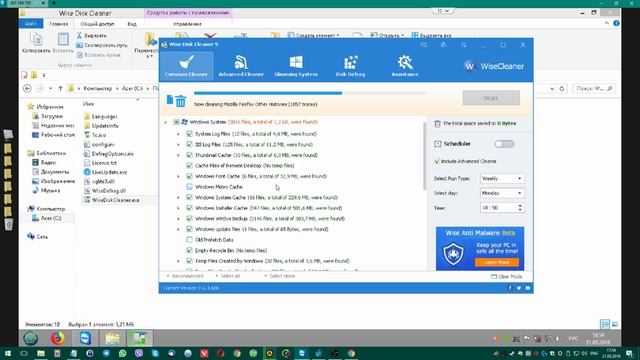Open the Common Cleaner tab
This screenshot has height=360, width=640.
(x=186, y=66)
